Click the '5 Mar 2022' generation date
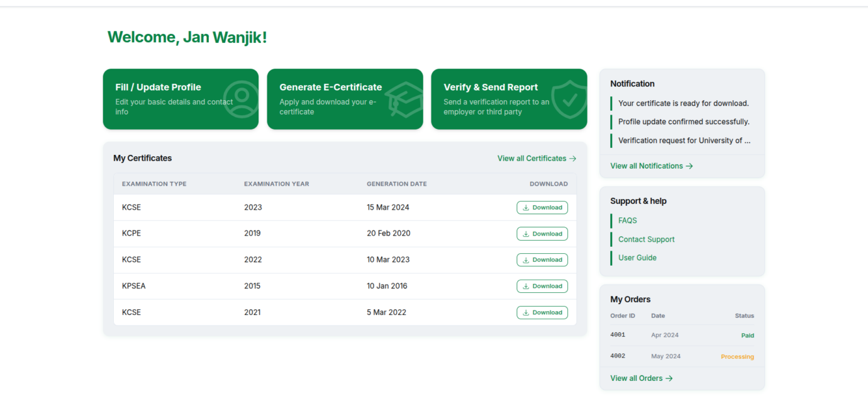The height and width of the screenshot is (403, 868). tap(386, 312)
